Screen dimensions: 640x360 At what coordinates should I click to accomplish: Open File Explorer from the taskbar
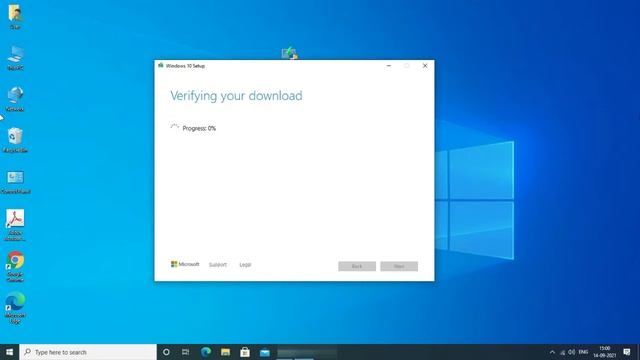click(225, 352)
